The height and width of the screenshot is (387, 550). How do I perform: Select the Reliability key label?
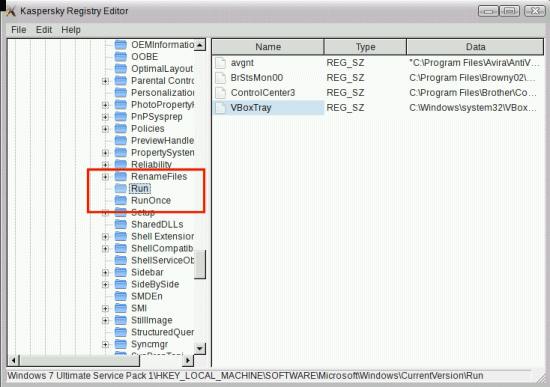[x=151, y=165]
